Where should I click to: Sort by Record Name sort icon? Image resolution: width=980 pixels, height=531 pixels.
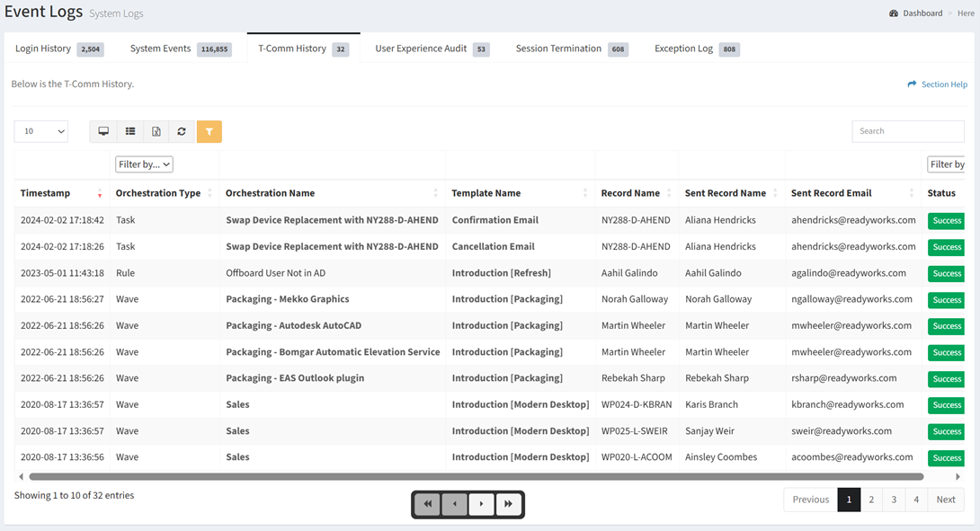click(x=669, y=194)
